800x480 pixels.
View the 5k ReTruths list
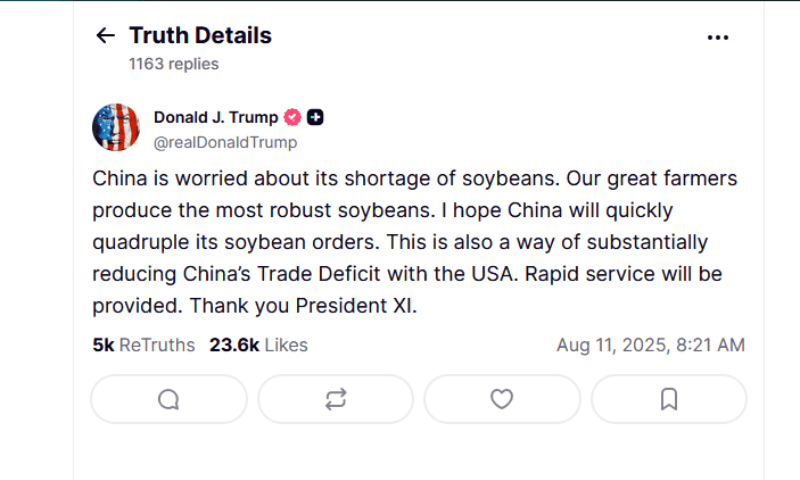click(x=143, y=345)
